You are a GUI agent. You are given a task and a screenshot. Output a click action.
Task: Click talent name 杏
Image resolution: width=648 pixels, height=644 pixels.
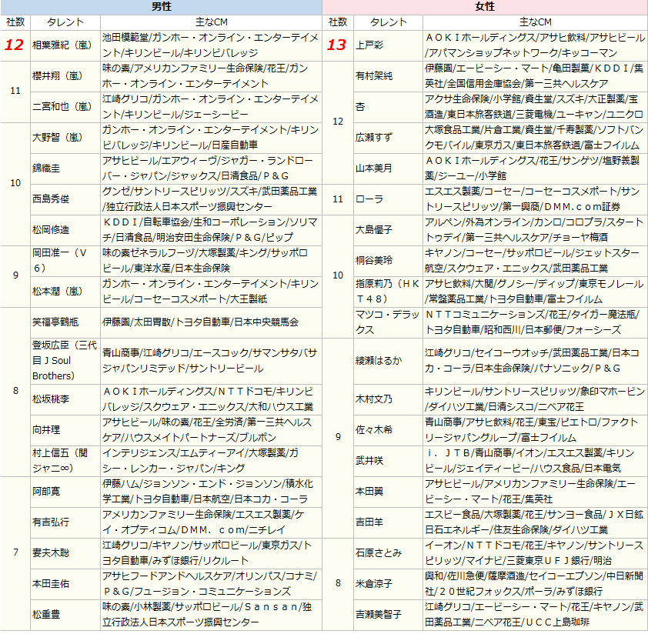pos(360,107)
